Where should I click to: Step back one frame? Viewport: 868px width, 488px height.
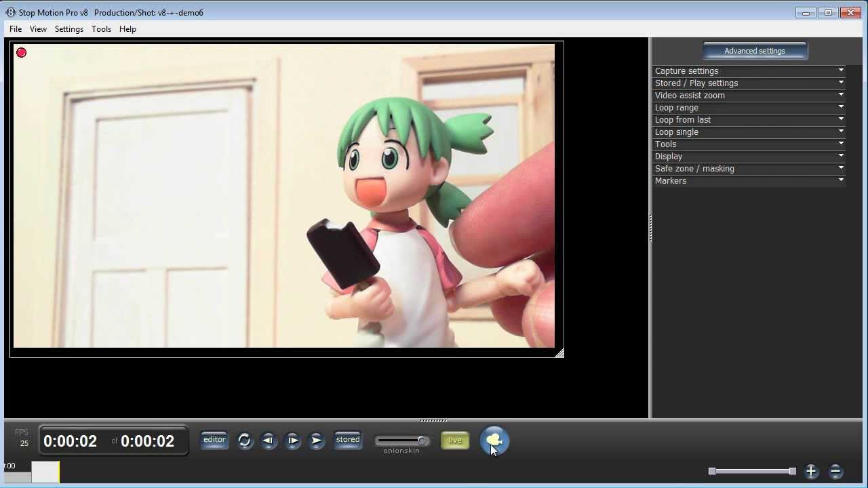click(269, 441)
